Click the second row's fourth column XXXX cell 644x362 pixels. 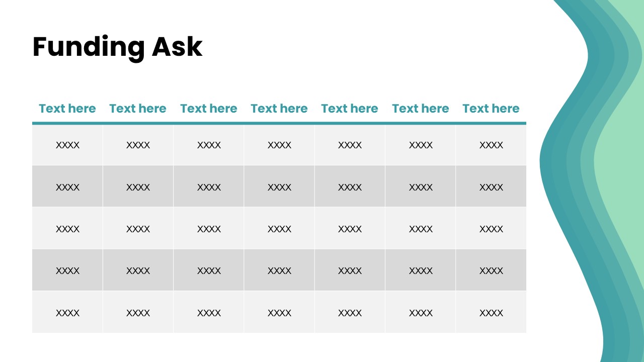pyautogui.click(x=279, y=187)
